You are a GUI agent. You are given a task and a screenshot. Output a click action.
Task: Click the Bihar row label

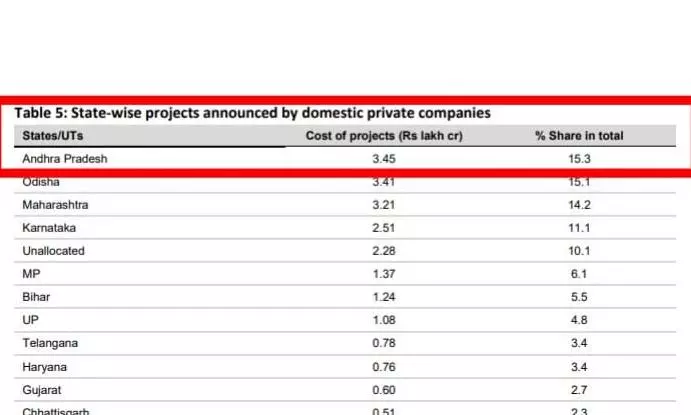[36, 297]
